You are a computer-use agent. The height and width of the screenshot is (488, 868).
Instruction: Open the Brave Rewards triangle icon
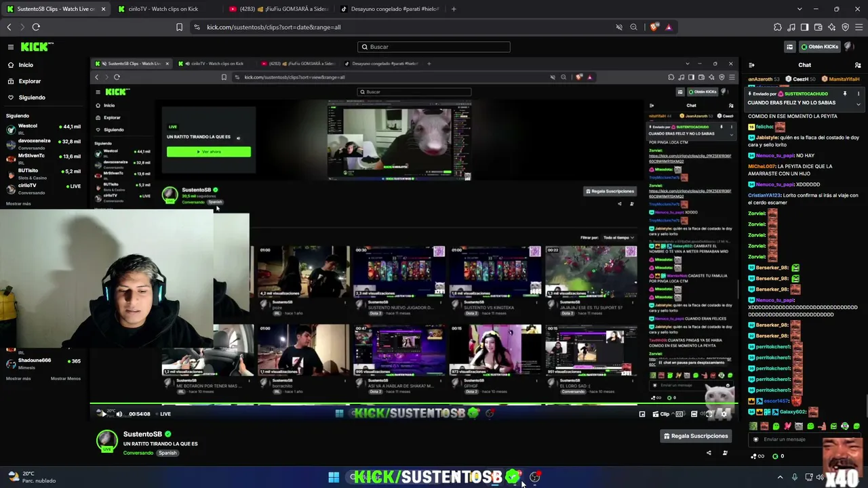669,27
